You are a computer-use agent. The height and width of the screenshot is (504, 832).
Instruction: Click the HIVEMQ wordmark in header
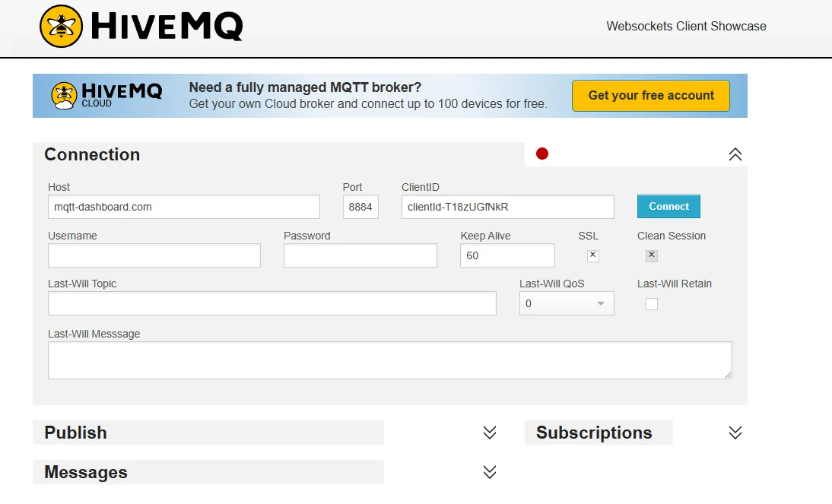tap(167, 26)
